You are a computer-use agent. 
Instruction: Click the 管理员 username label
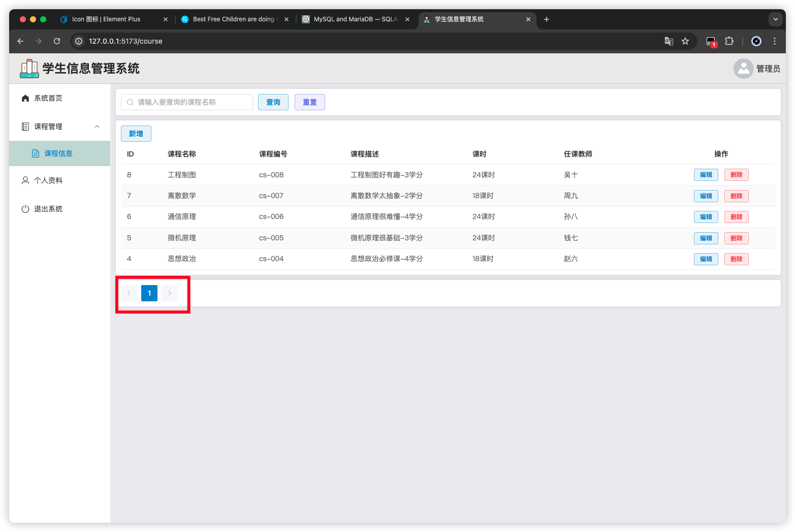coord(768,69)
